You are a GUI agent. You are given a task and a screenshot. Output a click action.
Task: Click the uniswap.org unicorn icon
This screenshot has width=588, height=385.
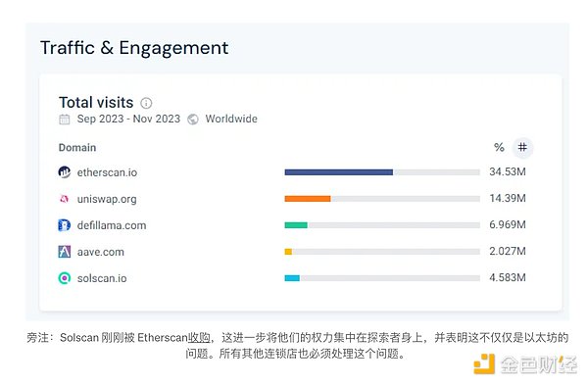click(65, 199)
